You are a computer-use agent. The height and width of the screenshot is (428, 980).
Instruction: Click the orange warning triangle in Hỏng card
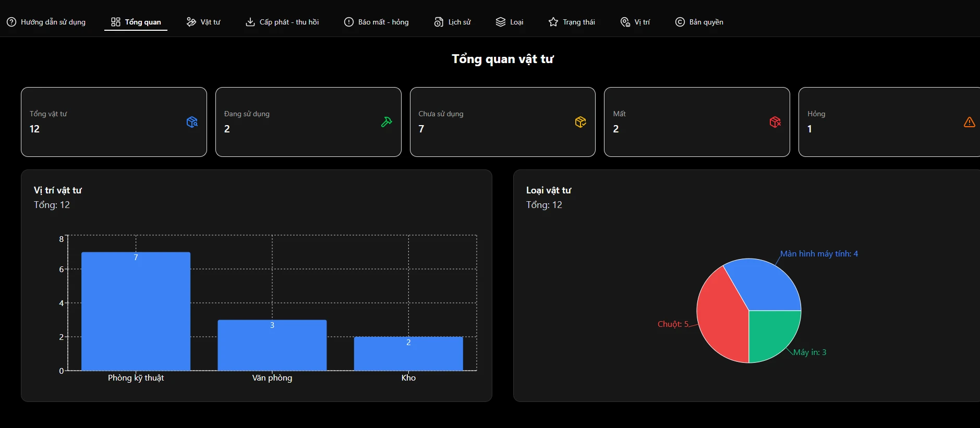[969, 122]
